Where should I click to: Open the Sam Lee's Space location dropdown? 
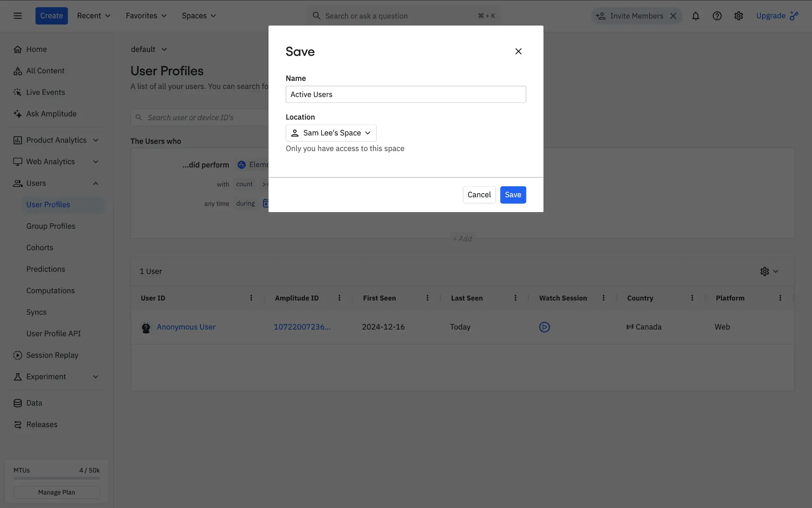tap(331, 133)
